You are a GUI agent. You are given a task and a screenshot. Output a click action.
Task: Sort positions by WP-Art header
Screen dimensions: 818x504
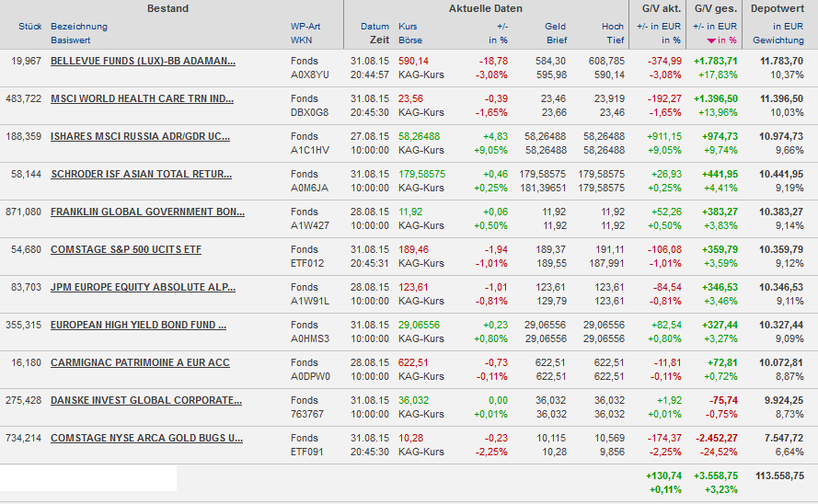(x=305, y=27)
